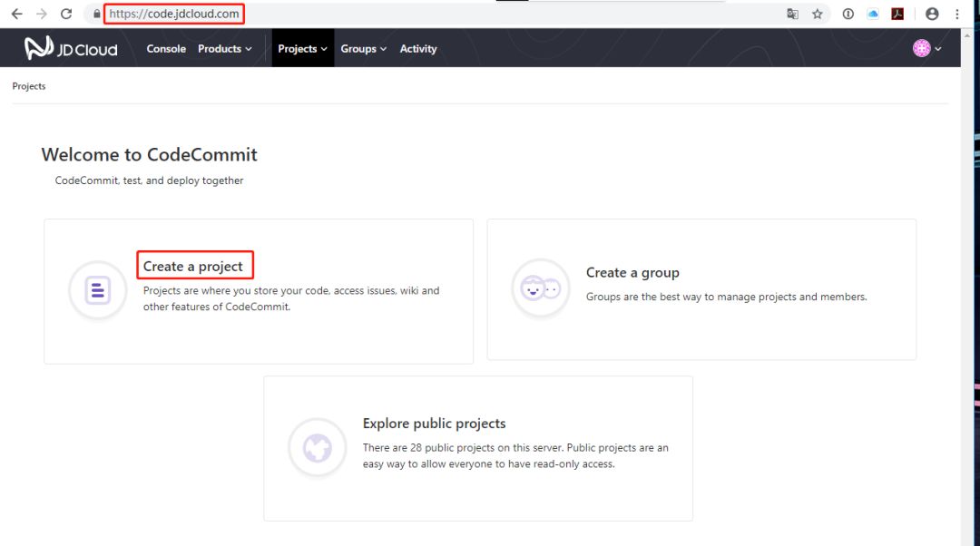This screenshot has height=546, width=980.
Task: Open the user avatar dropdown
Action: click(x=926, y=48)
